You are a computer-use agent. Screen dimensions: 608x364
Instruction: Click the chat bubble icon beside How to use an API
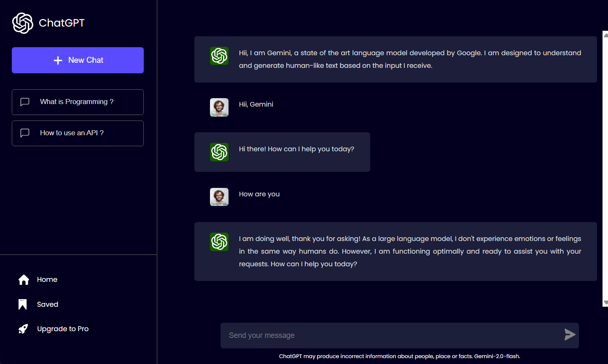click(x=25, y=133)
